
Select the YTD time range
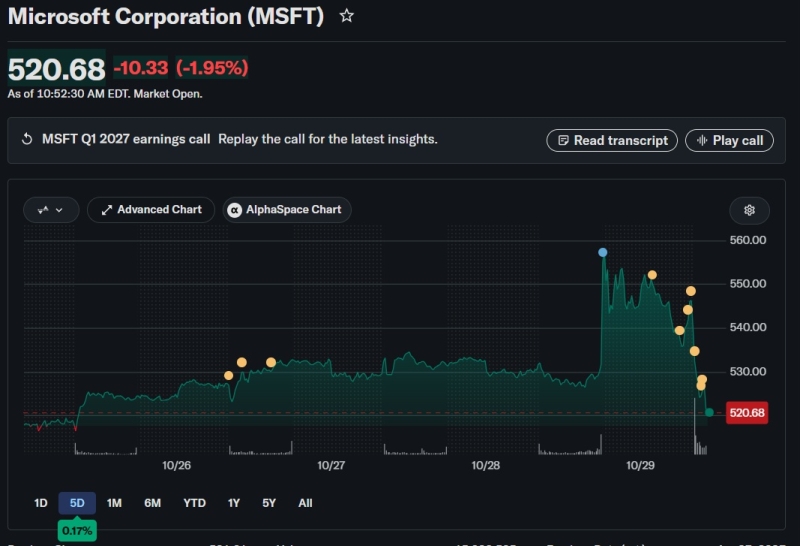click(194, 503)
